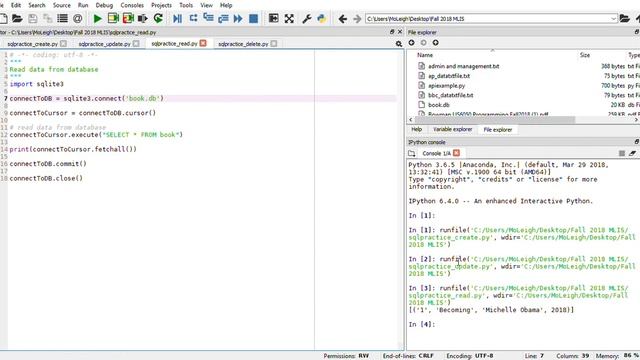Click the editor tab browse magnifier icon

pos(399,44)
